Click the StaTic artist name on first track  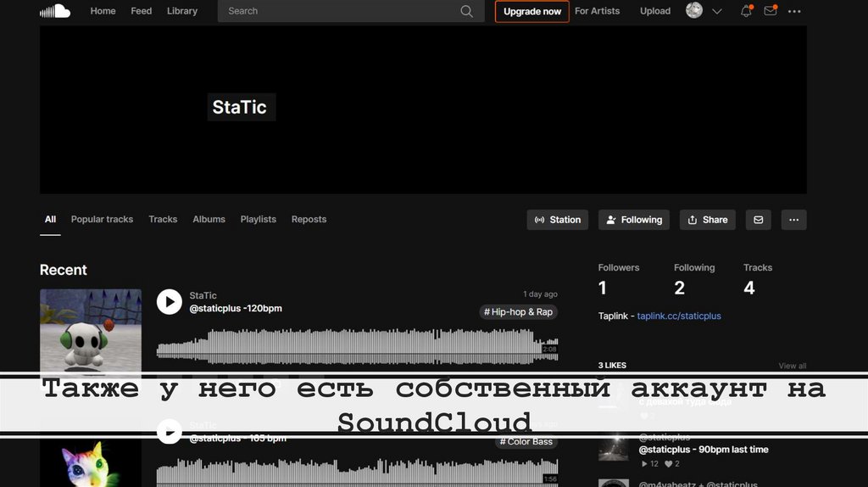203,295
